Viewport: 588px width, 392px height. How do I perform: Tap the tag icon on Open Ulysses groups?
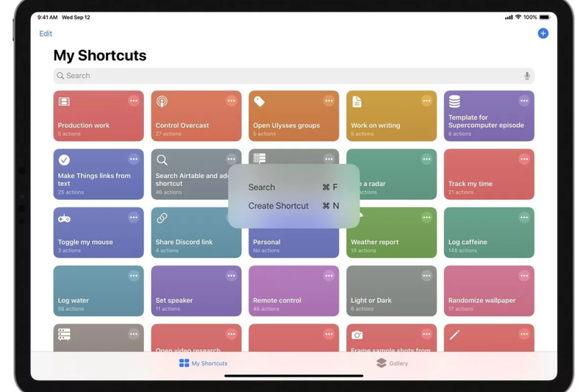point(259,101)
